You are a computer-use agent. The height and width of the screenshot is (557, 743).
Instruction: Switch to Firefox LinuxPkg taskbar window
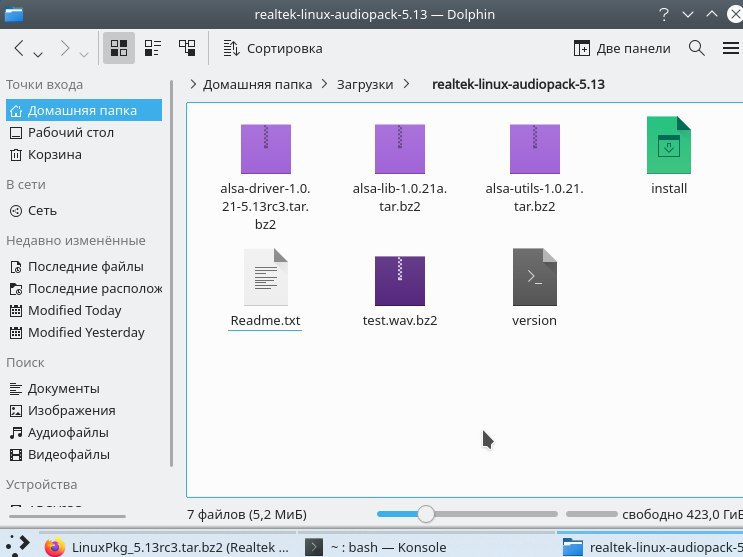(167, 547)
